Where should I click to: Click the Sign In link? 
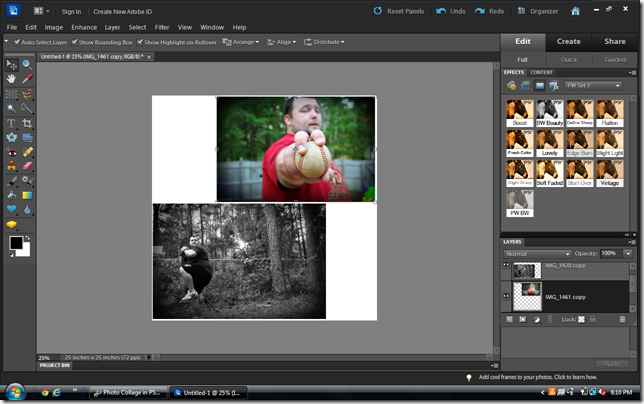click(71, 11)
